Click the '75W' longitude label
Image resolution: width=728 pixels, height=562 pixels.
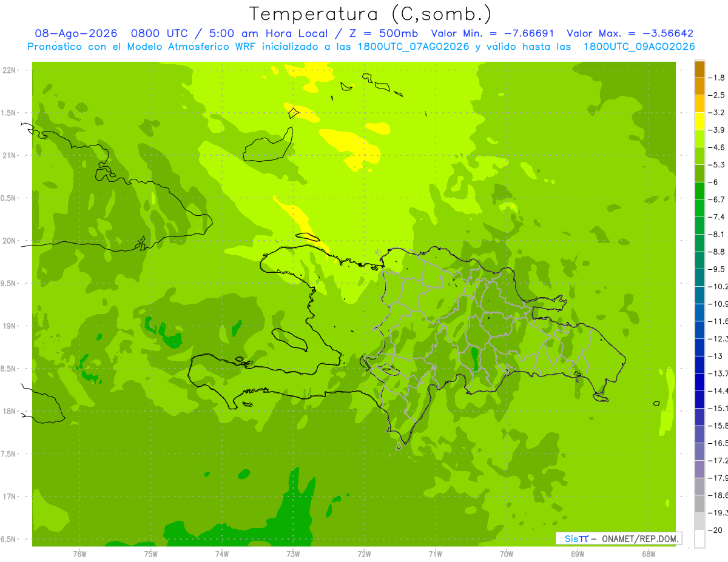pos(151,554)
